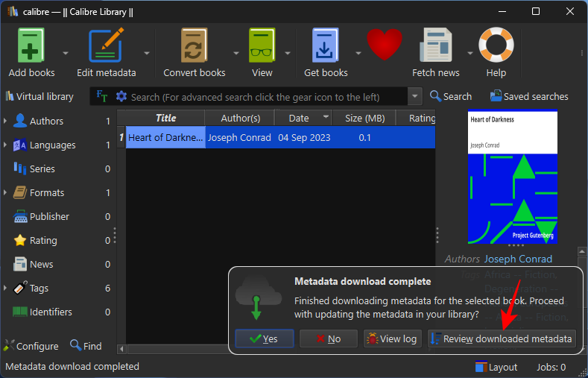Open View log button

392,338
